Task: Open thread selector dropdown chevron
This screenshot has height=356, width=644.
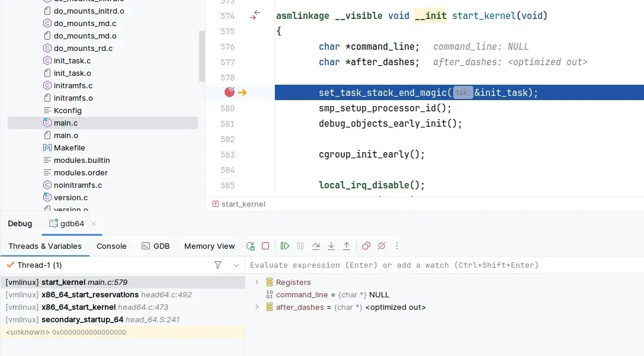Action: click(x=236, y=265)
